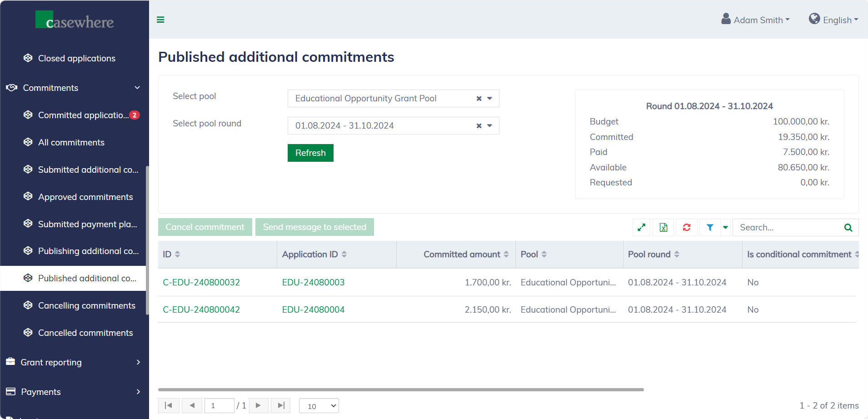Click the hamburger menu icon
868x419 pixels.
click(160, 20)
